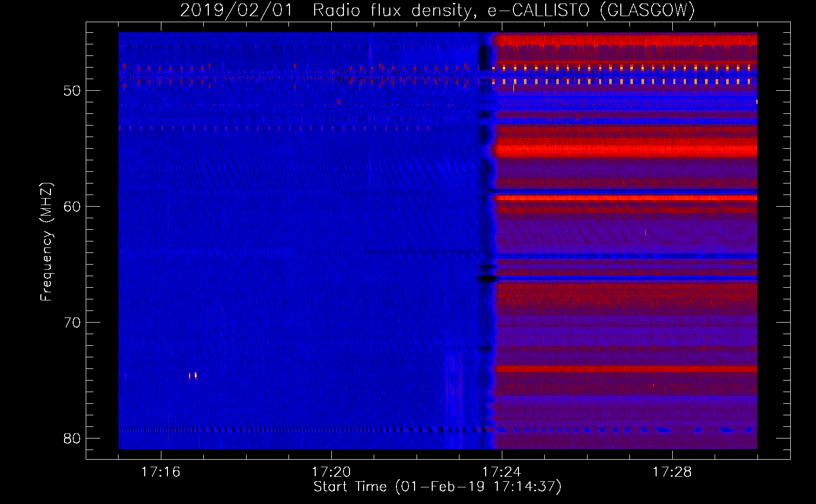Click the frequency tick label 70
This screenshot has width=816, height=504.
[72, 323]
